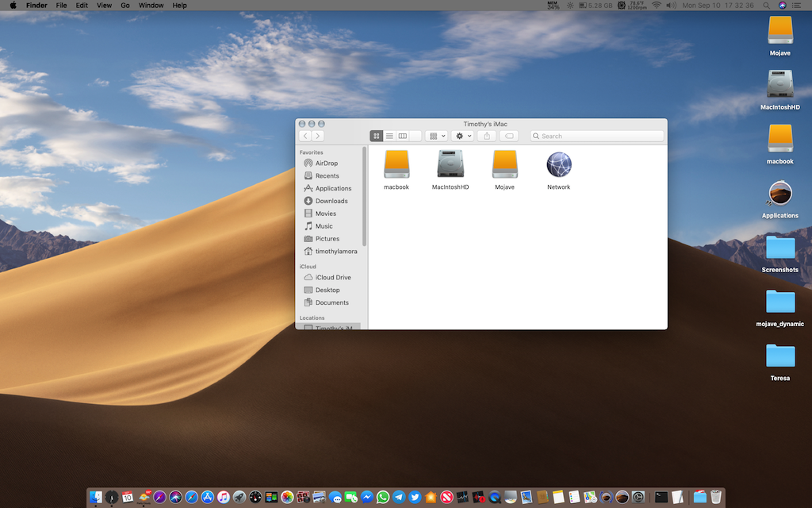This screenshot has height=508, width=812.
Task: Open Calendar from the Dock
Action: 128,497
